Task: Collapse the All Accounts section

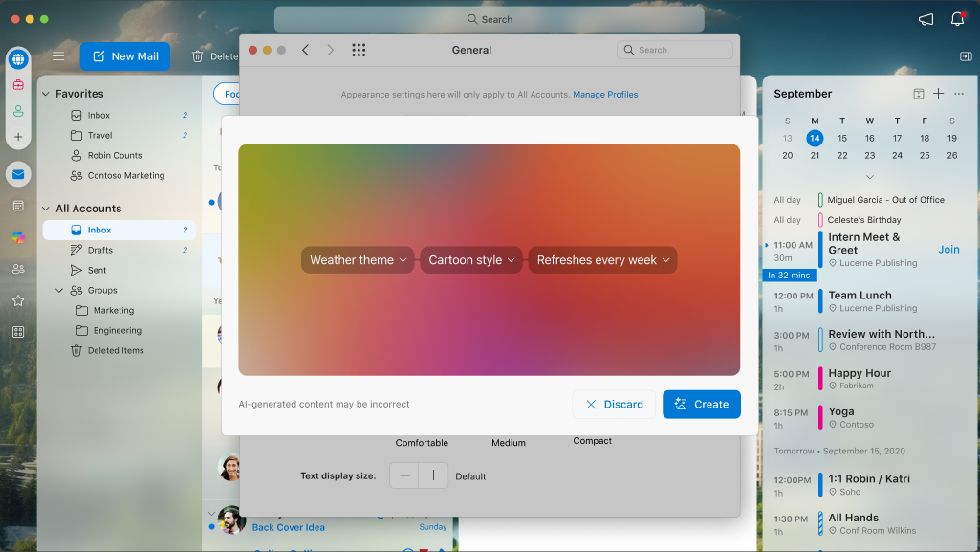Action: (44, 208)
